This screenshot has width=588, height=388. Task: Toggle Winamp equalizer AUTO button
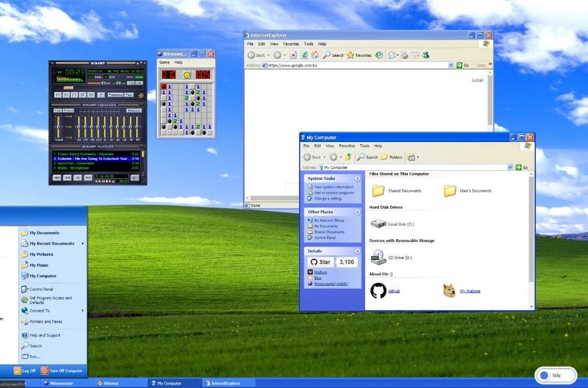[69, 111]
